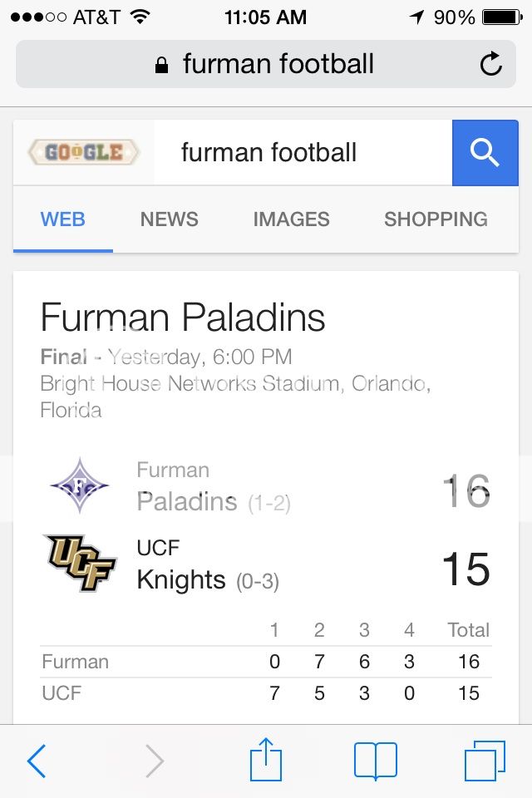Tap the UCF Knights logo
Screen dimensions: 532x798
80,564
